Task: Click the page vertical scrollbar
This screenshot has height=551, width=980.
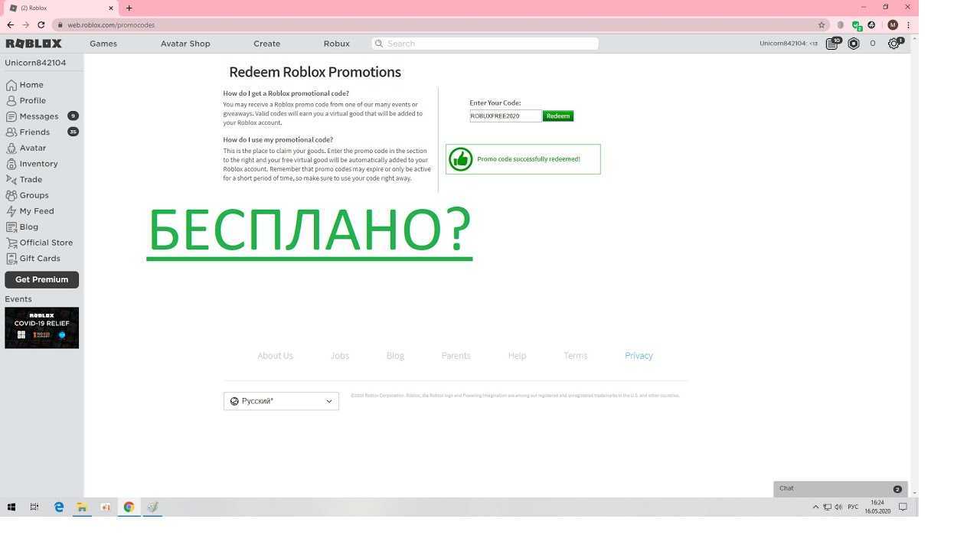Action: [914, 266]
